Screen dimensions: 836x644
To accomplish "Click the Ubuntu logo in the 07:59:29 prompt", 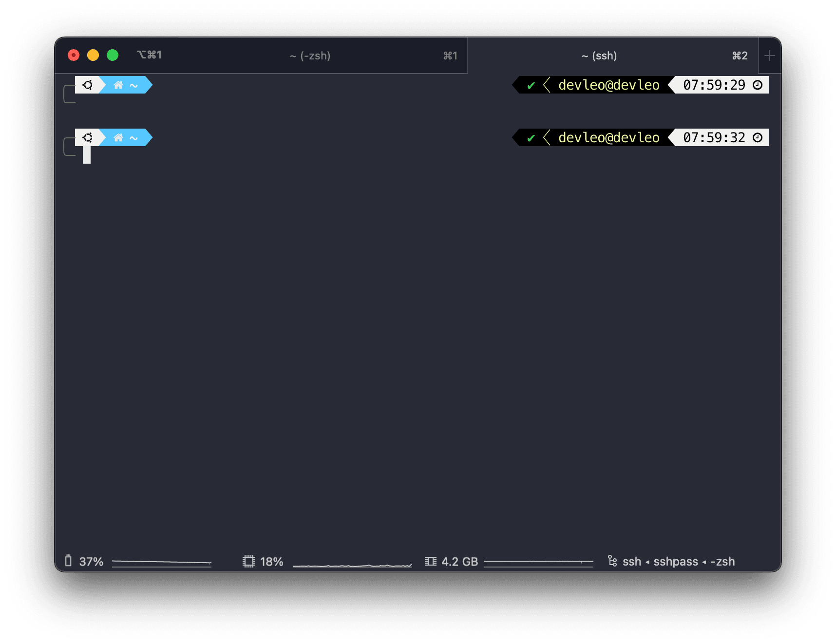I will coord(88,85).
